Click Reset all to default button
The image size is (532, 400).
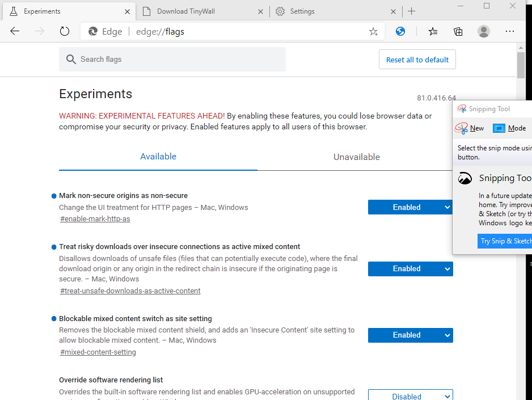click(417, 60)
